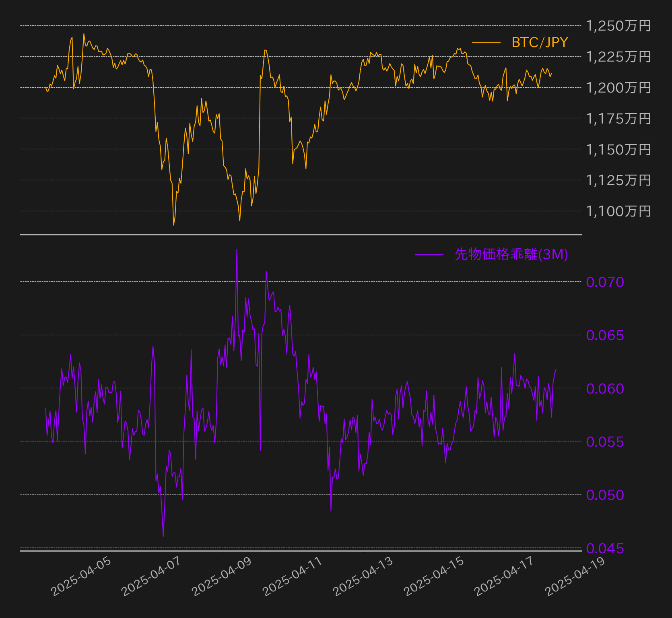Select the 2025-04-07 date label
This screenshot has width=672, height=618.
coord(152,576)
